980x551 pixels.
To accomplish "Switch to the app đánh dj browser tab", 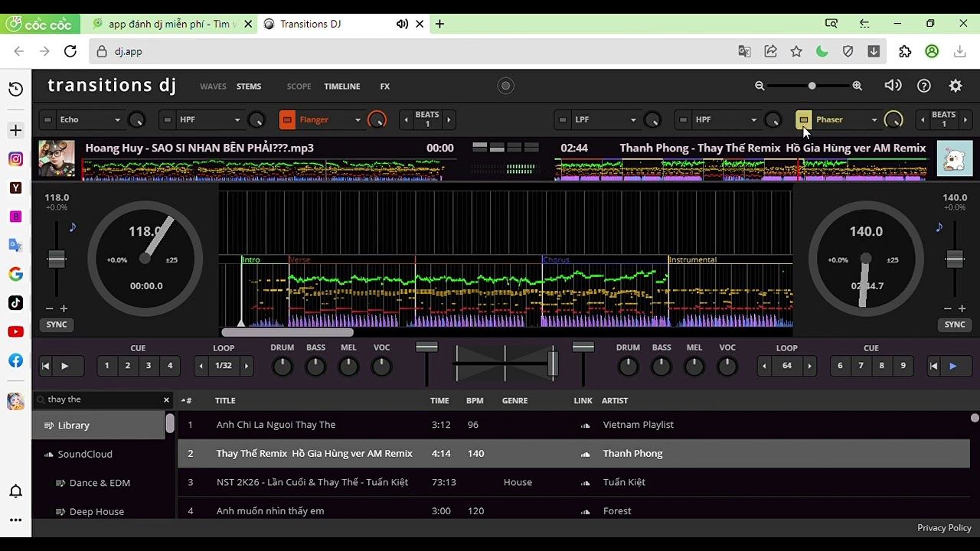I will pos(172,24).
